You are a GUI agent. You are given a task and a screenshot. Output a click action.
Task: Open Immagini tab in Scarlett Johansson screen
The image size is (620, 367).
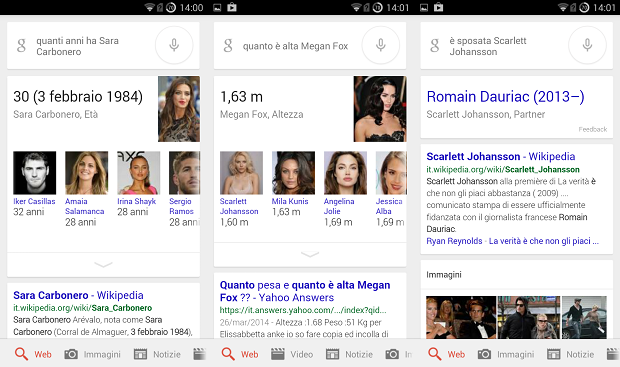point(506,354)
